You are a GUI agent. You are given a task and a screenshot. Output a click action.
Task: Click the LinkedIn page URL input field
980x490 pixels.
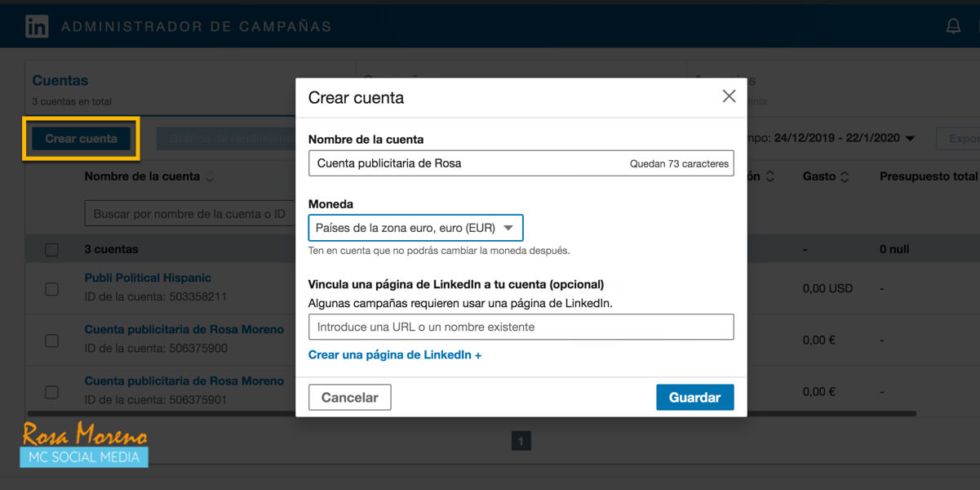coord(521,327)
